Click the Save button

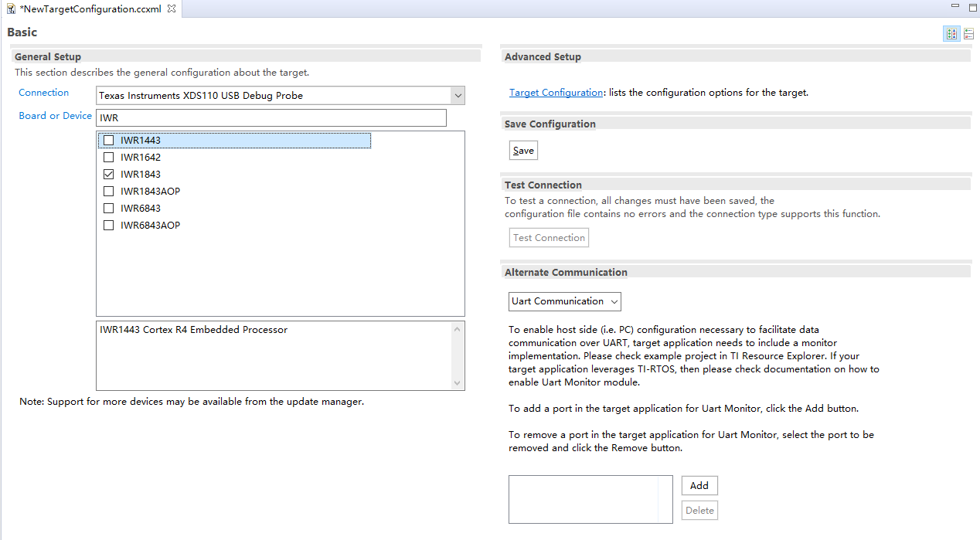tap(523, 151)
